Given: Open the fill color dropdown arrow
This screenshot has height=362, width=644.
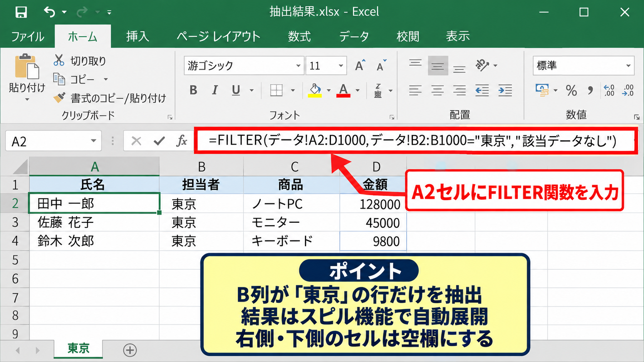Looking at the screenshot, I should tap(329, 90).
